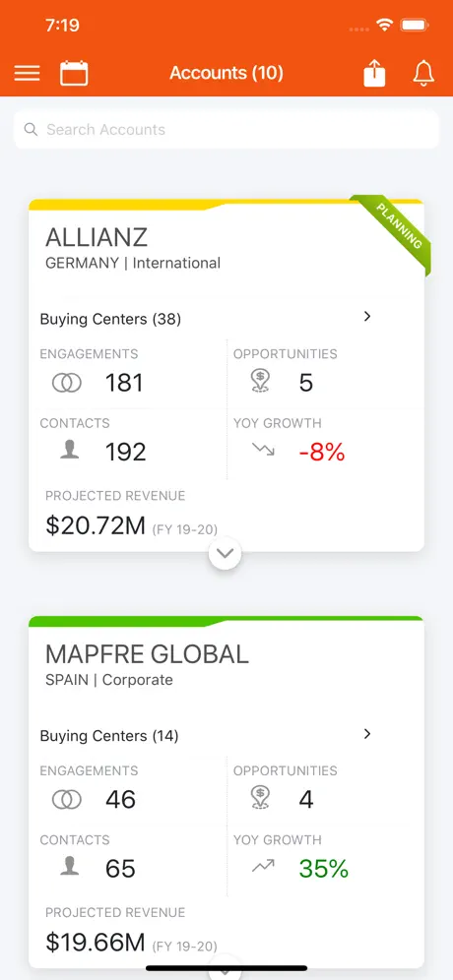Tap Allianz downward trend icon
The image size is (453, 980).
(263, 450)
